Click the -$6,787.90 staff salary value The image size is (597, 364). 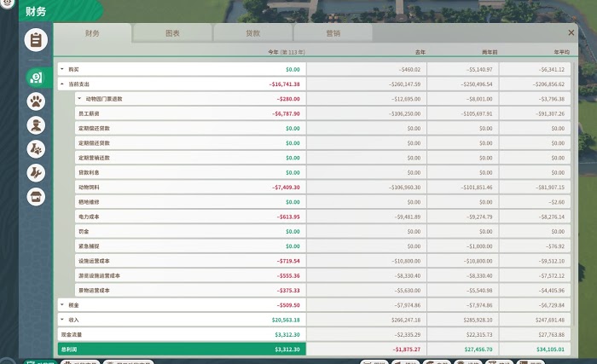[286, 113]
